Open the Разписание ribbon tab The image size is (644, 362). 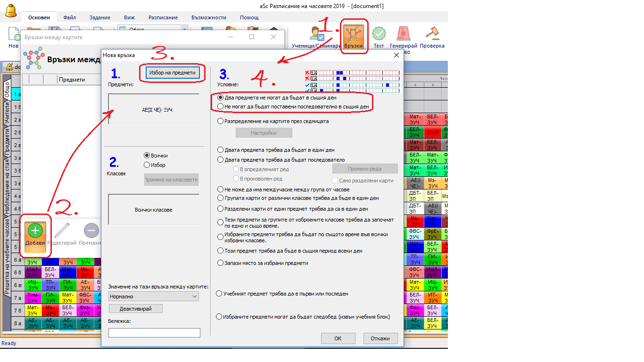tap(163, 17)
